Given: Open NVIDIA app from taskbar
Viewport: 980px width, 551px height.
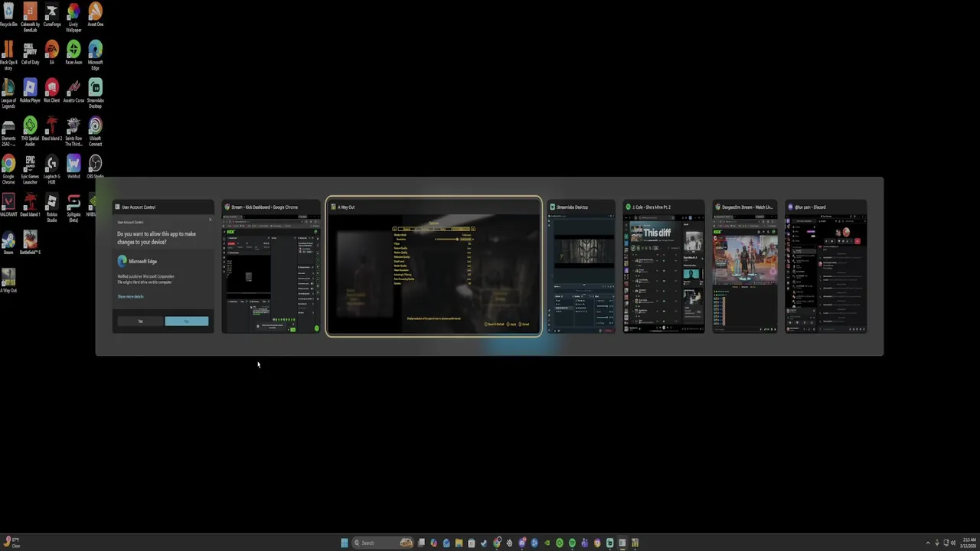Looking at the screenshot, I should coord(547,543).
